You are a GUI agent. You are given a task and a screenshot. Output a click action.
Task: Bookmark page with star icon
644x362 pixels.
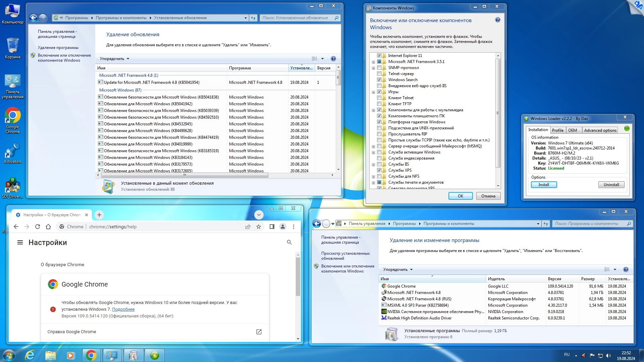(259, 227)
